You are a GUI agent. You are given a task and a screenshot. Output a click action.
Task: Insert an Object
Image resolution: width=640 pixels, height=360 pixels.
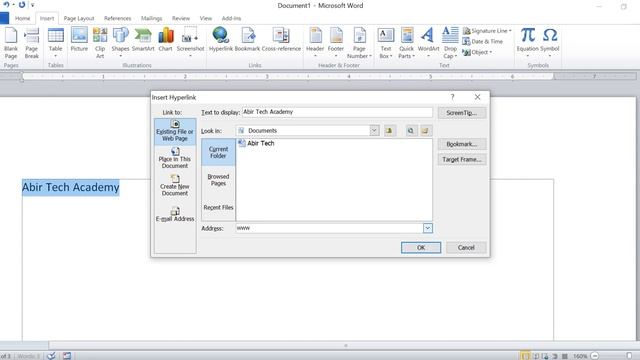point(478,52)
